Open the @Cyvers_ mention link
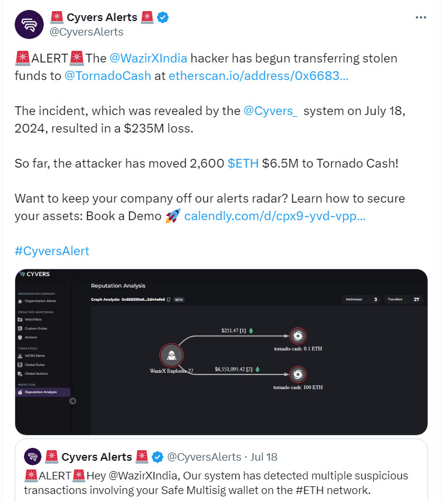This screenshot has width=448, height=501. pos(270,111)
